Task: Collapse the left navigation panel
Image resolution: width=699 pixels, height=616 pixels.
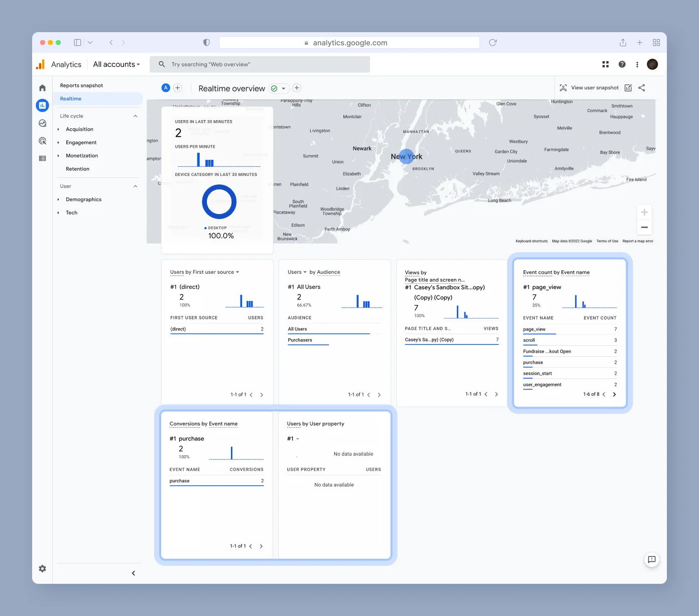Action: (133, 573)
